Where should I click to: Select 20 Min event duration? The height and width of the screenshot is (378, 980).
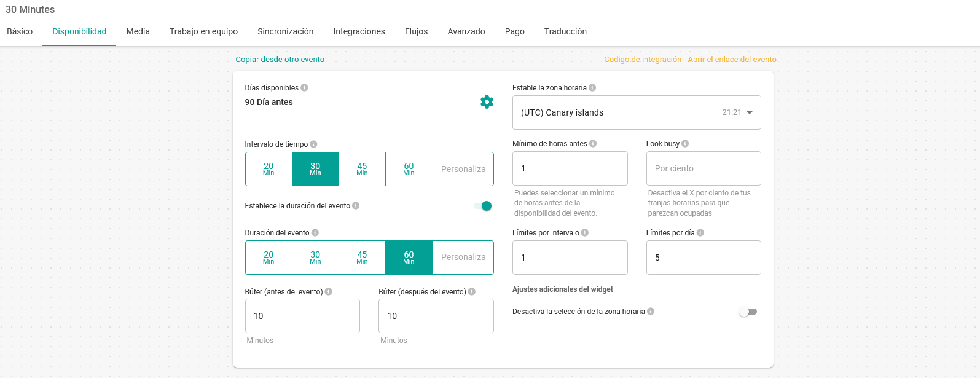click(269, 258)
